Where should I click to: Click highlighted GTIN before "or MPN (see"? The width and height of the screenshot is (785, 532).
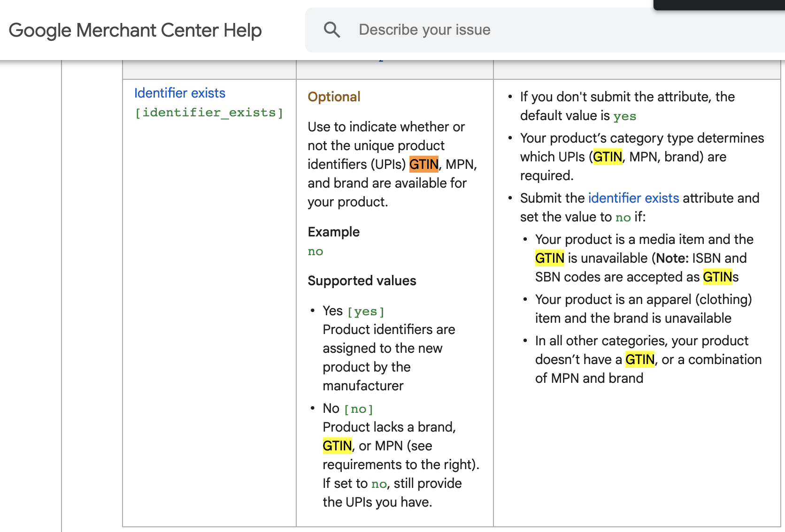pyautogui.click(x=337, y=446)
